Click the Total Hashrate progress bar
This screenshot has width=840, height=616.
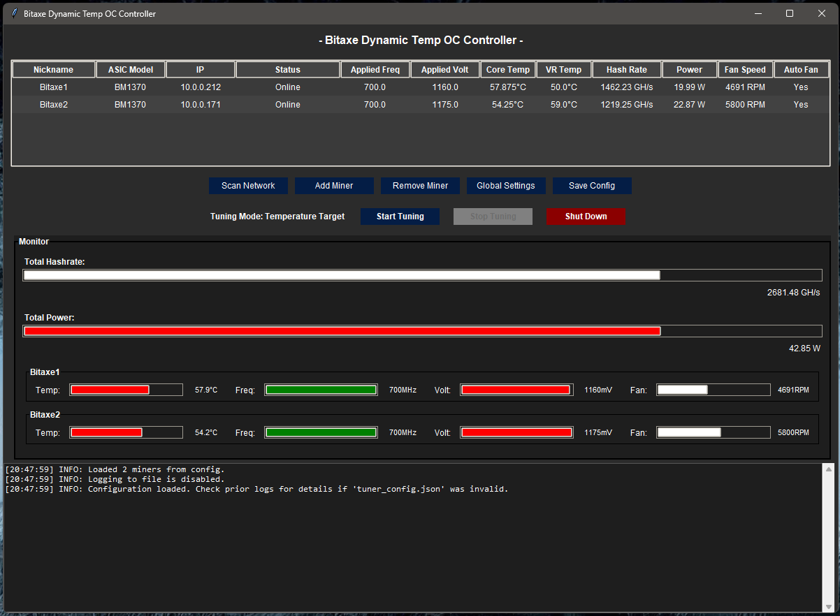coord(422,275)
